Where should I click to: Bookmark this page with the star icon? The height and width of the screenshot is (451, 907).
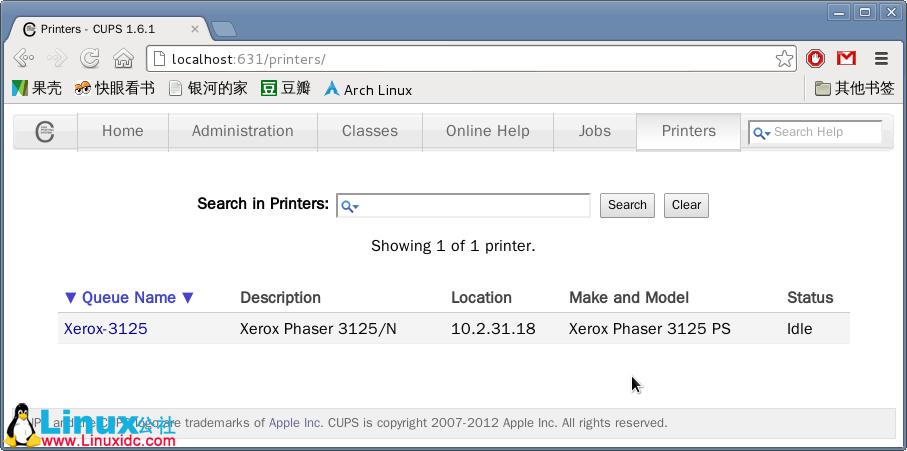[x=785, y=58]
